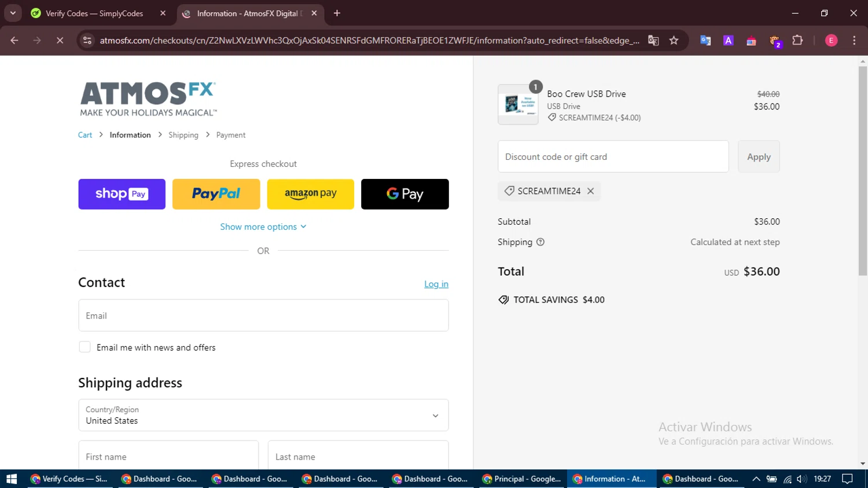Open the Google Translate extension icon

click(705, 41)
